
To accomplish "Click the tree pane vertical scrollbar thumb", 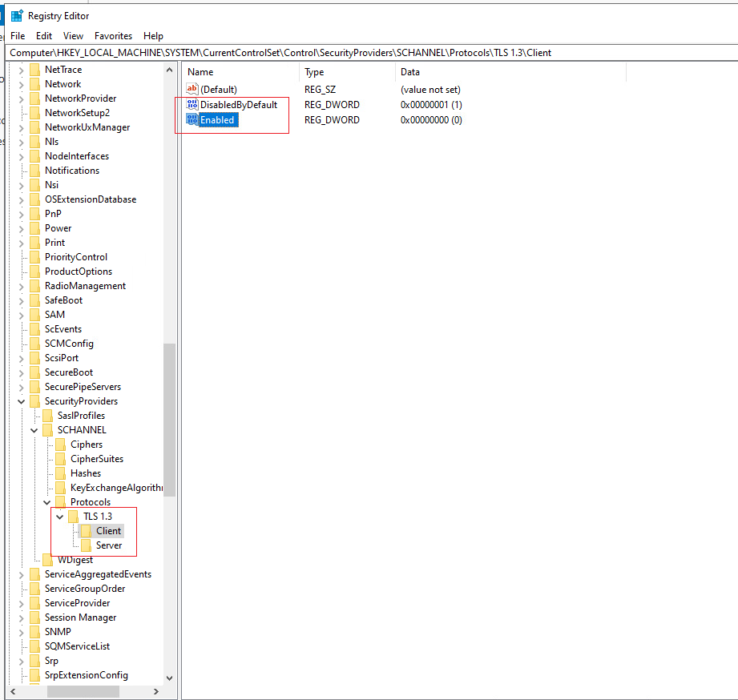I will coord(169,420).
